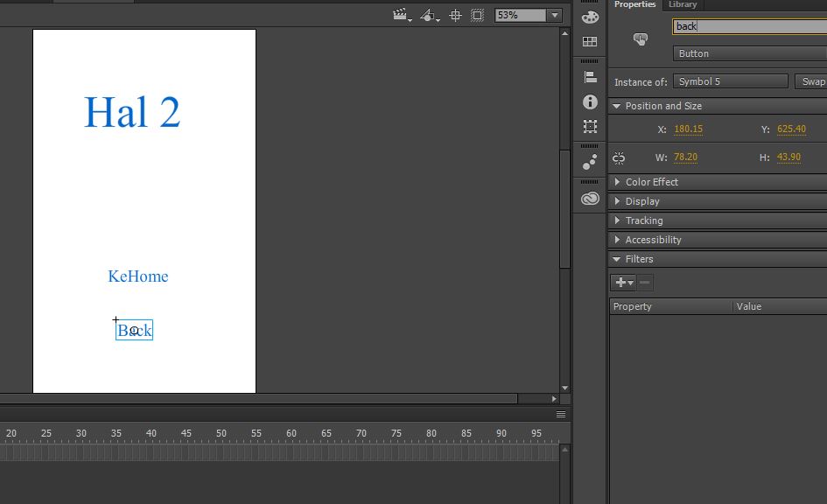Open the Button instance behavior dropdown

[x=749, y=53]
